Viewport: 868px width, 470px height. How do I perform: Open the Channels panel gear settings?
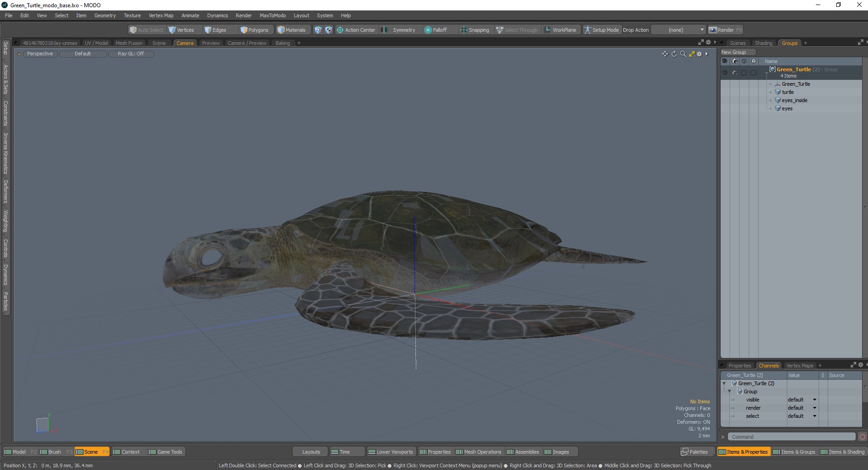point(861,365)
